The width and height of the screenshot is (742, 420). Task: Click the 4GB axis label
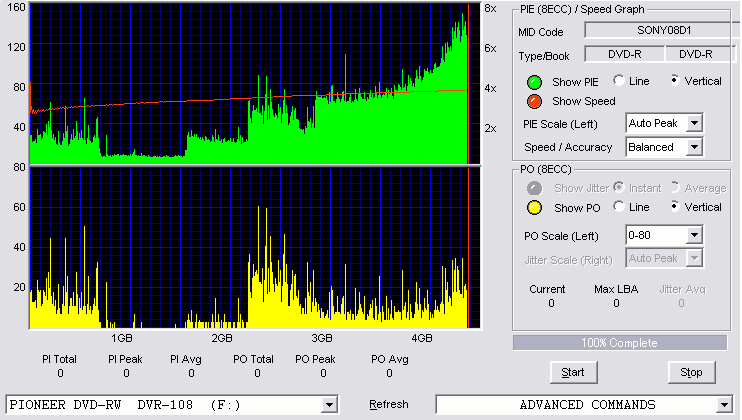[422, 338]
